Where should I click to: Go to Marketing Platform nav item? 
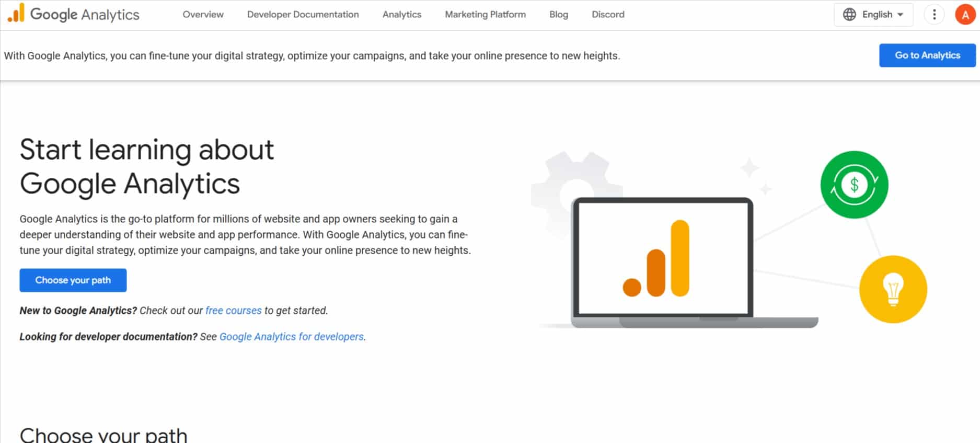(485, 15)
